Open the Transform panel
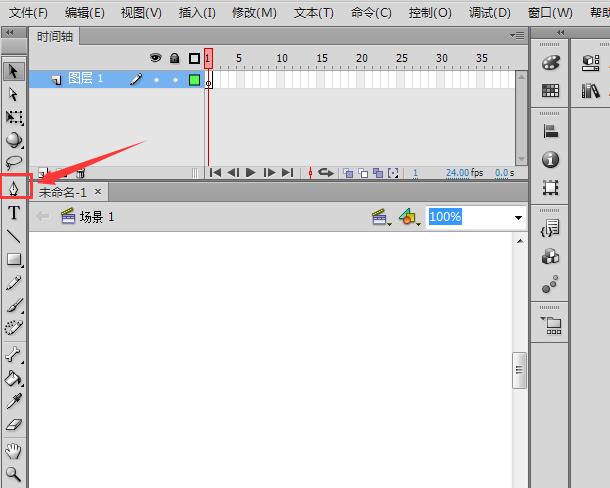 tap(550, 188)
